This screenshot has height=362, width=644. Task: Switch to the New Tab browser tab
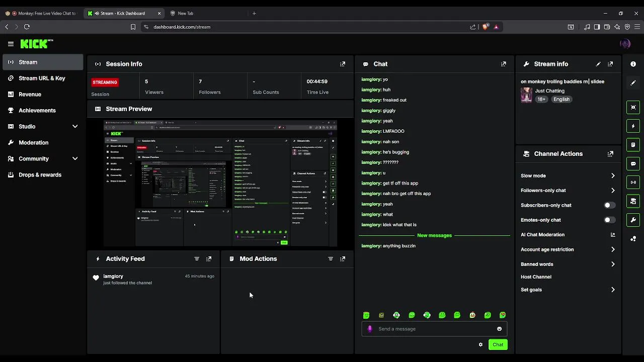[205, 13]
